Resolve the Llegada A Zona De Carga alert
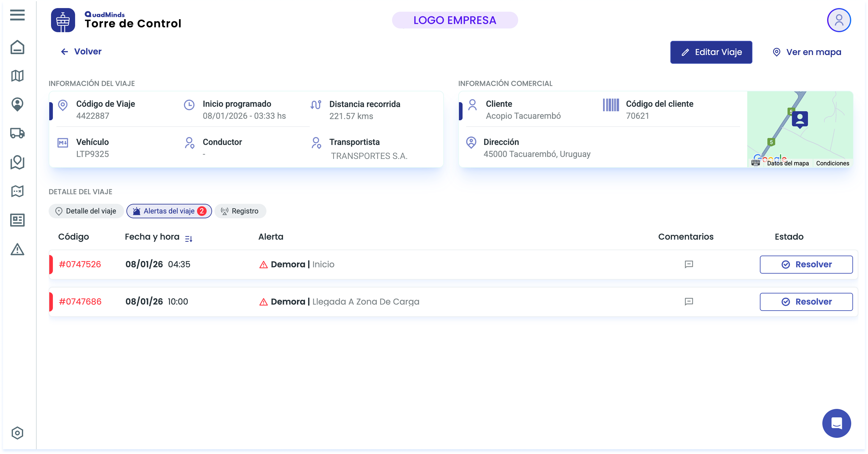 pyautogui.click(x=806, y=302)
